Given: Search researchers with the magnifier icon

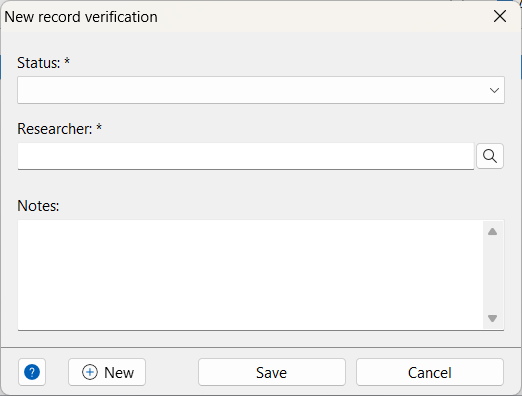Looking at the screenshot, I should tap(490, 156).
